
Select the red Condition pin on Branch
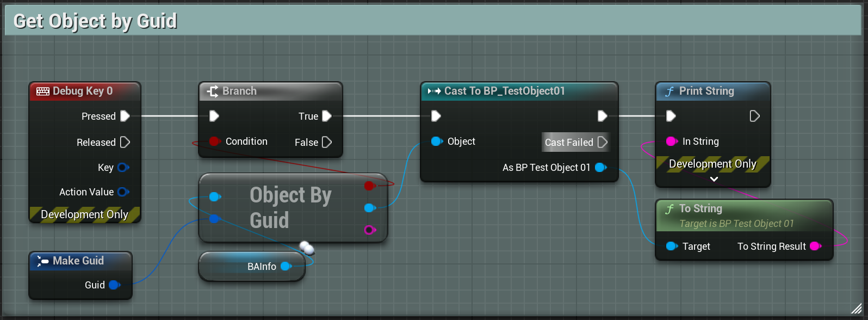pos(214,141)
